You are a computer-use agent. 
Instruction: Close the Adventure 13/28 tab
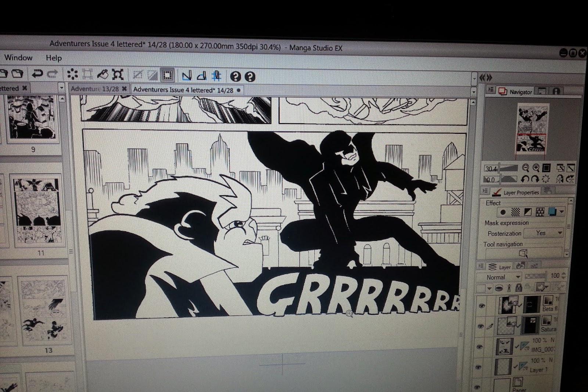[x=124, y=89]
